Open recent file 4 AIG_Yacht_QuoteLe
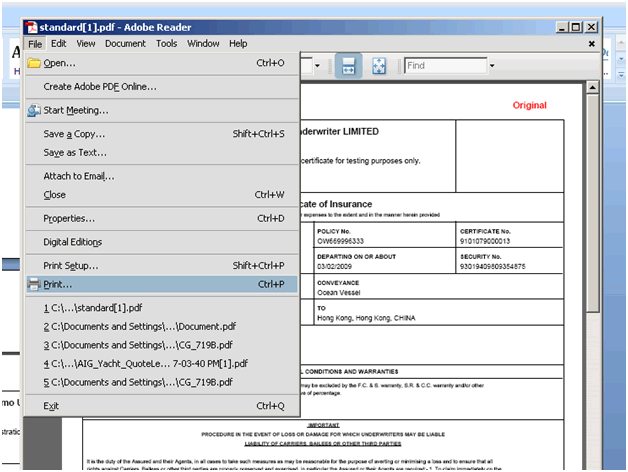Viewport: 628px width, 472px height. tap(162, 364)
